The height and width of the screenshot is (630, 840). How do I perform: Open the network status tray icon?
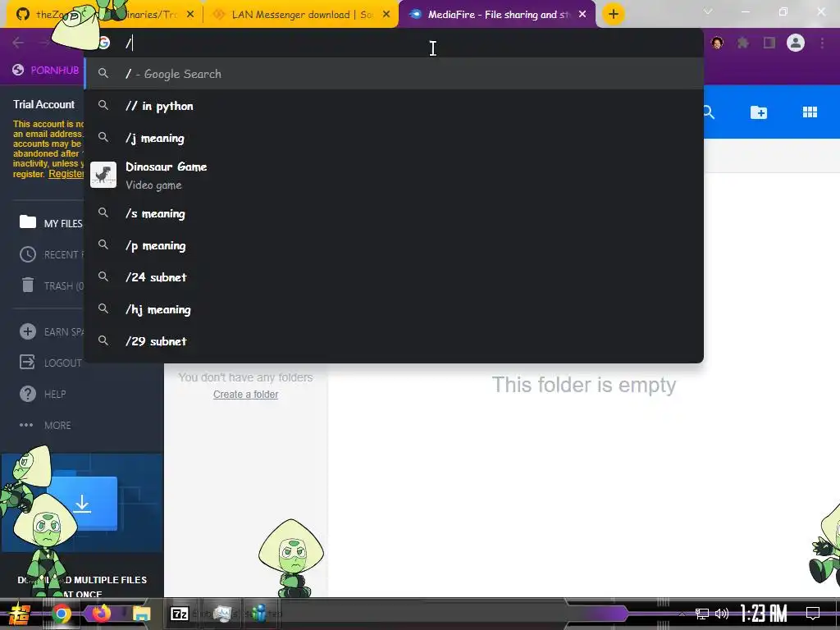702,614
